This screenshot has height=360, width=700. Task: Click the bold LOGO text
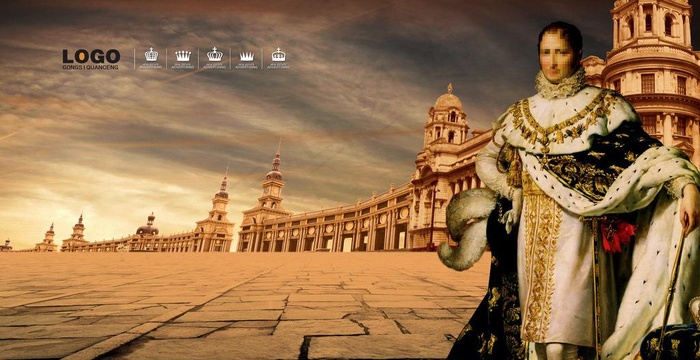coord(91,56)
